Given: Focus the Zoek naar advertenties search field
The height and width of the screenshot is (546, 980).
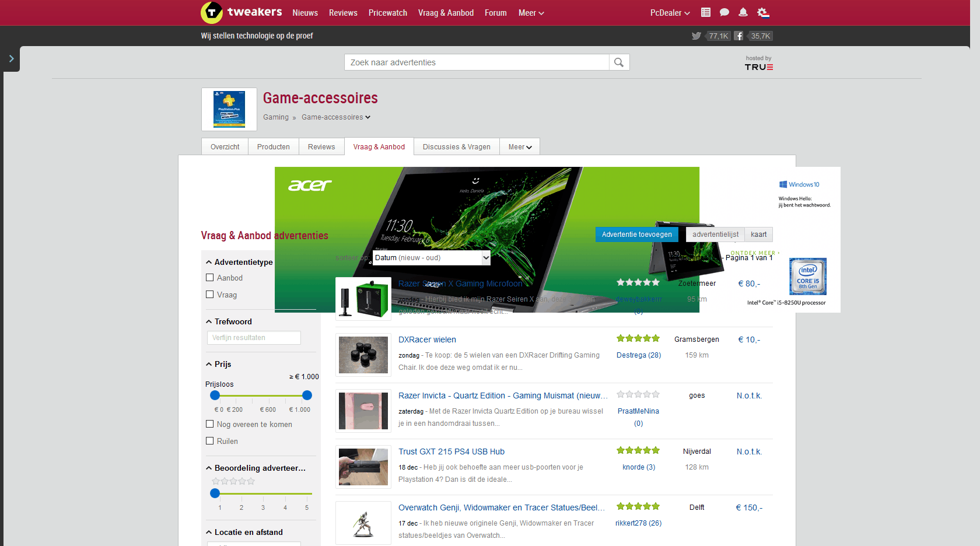Looking at the screenshot, I should tap(477, 62).
